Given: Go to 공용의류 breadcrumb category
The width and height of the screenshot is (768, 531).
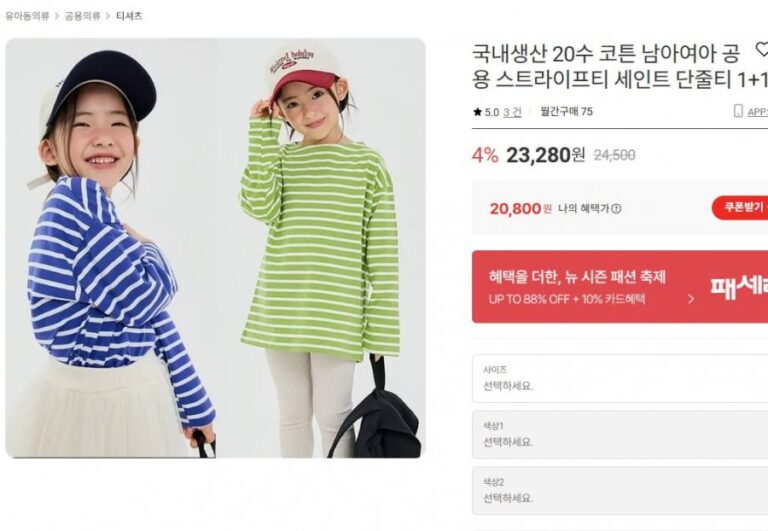Looking at the screenshot, I should 83,16.
